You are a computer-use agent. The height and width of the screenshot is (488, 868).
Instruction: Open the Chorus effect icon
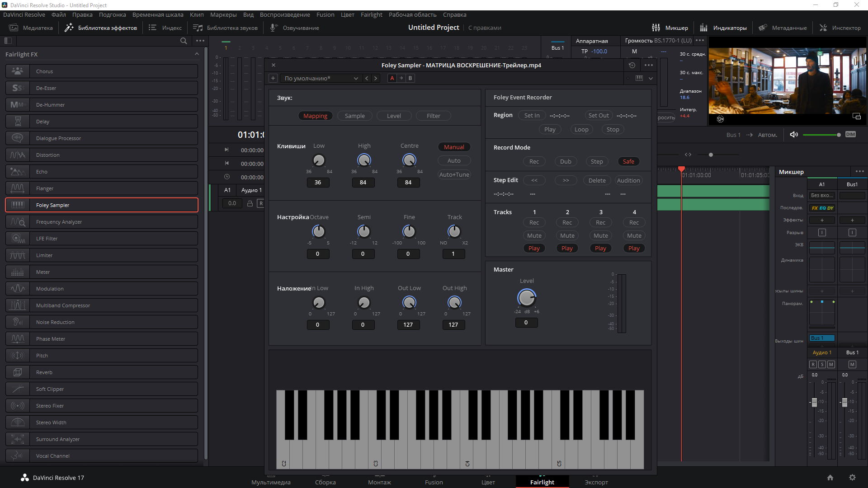pos(18,71)
